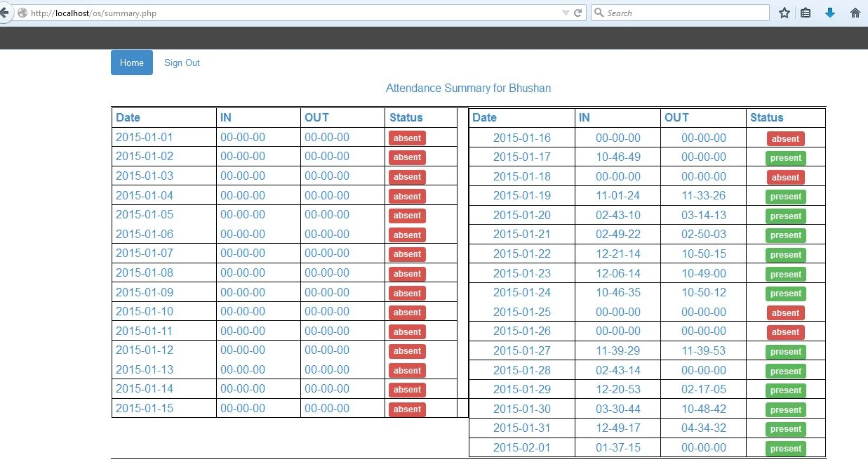Click the date 2015-01-01
This screenshot has width=868, height=467.
145,137
